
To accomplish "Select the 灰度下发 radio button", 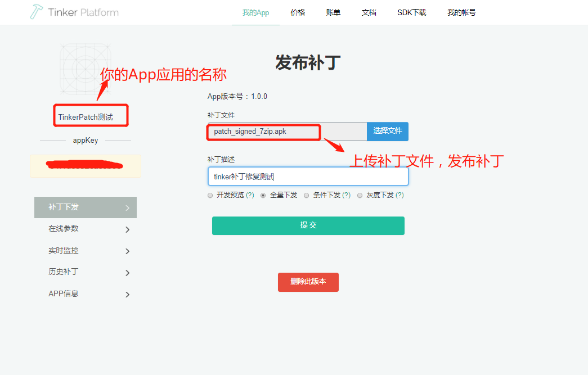I will coord(360,195).
